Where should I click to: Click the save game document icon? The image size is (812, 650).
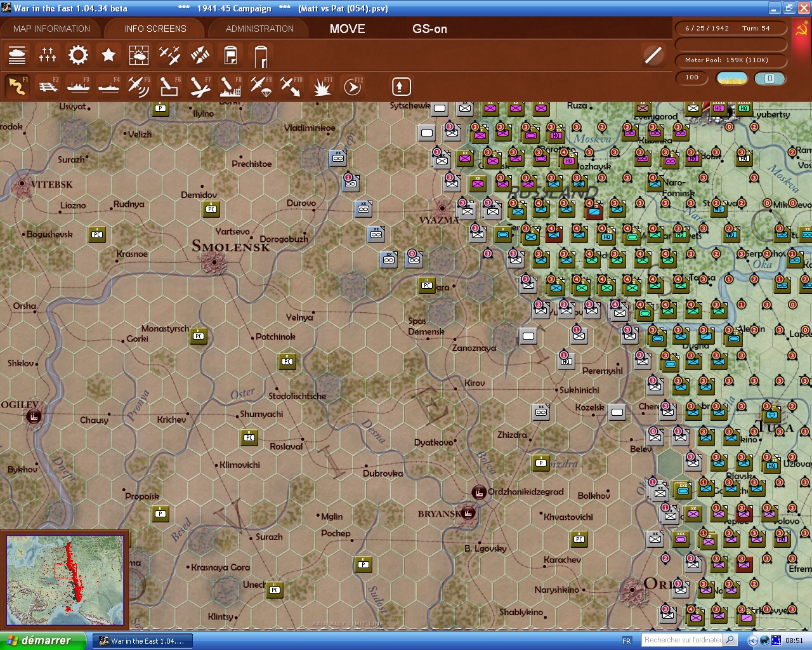[231, 55]
